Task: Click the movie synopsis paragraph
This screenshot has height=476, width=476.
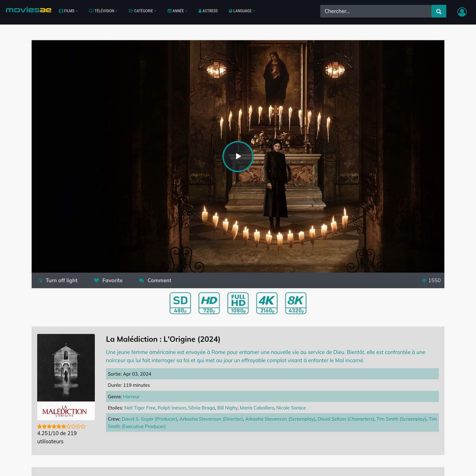Action: coord(266,356)
